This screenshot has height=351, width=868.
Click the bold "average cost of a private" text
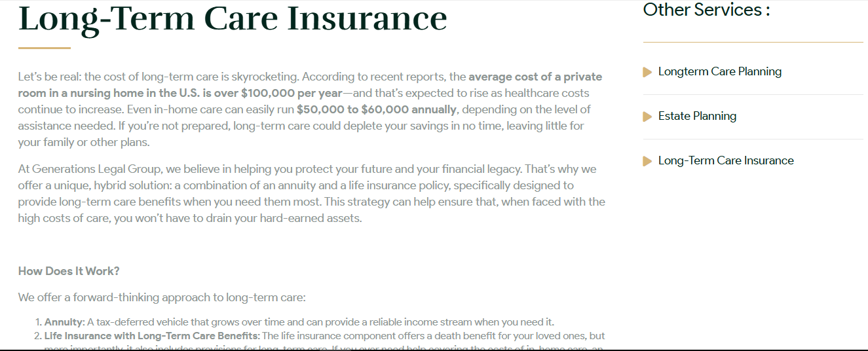pos(535,77)
